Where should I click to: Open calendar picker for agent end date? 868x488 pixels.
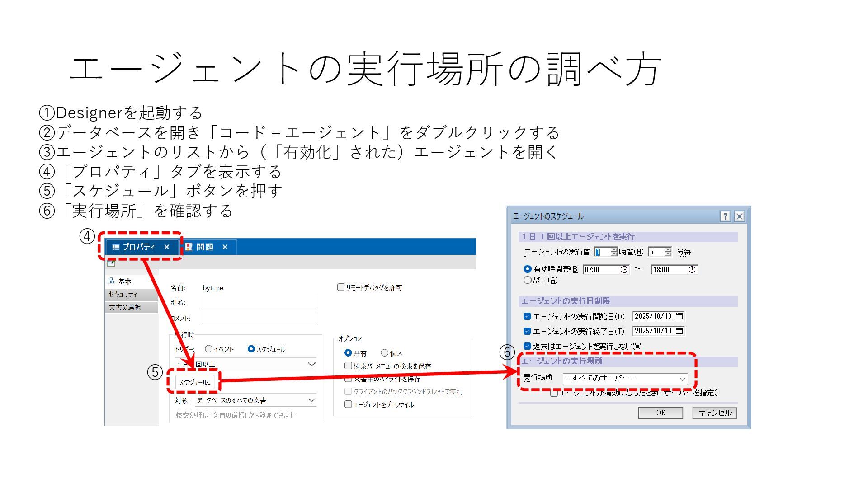tap(679, 331)
